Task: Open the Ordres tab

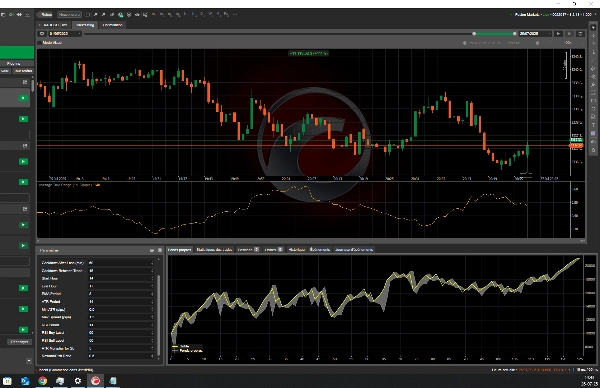Action: 274,249
